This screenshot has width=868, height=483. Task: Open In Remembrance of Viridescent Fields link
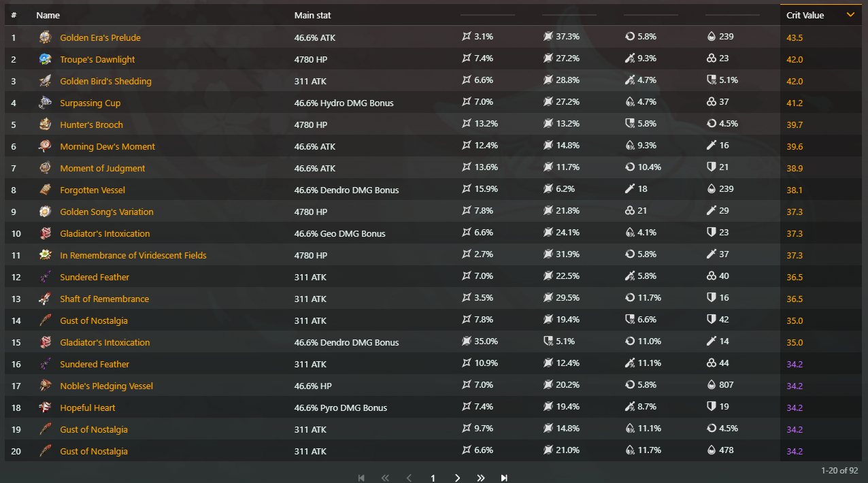(x=133, y=255)
